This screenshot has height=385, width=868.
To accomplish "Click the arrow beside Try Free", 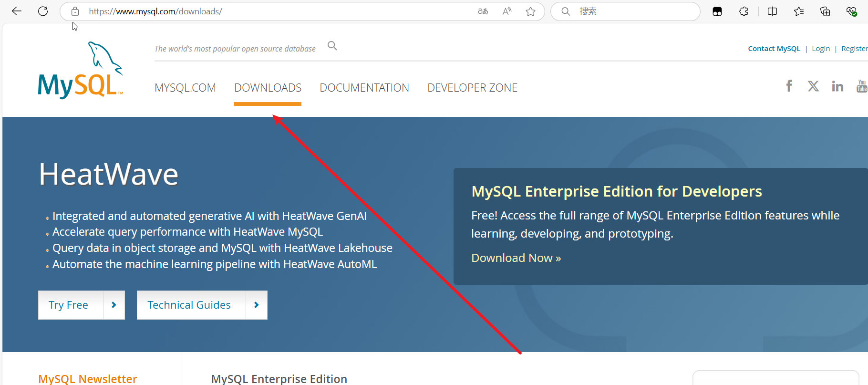I will click(x=114, y=305).
